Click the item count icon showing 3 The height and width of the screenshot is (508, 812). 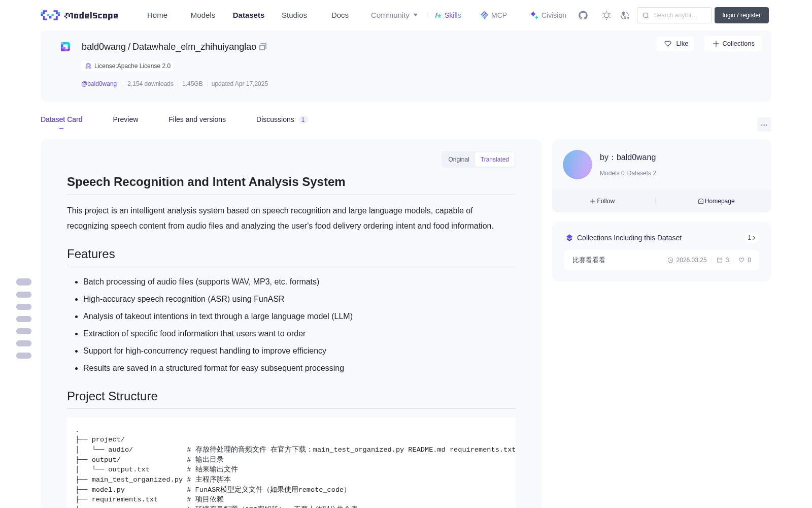click(720, 260)
